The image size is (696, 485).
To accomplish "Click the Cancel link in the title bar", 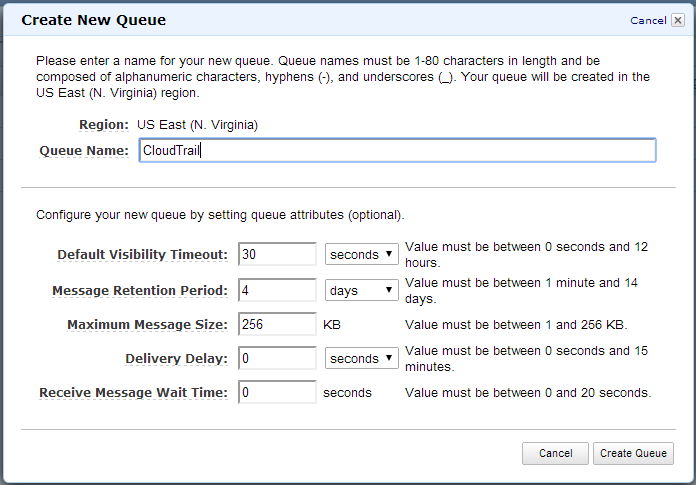I will point(648,20).
